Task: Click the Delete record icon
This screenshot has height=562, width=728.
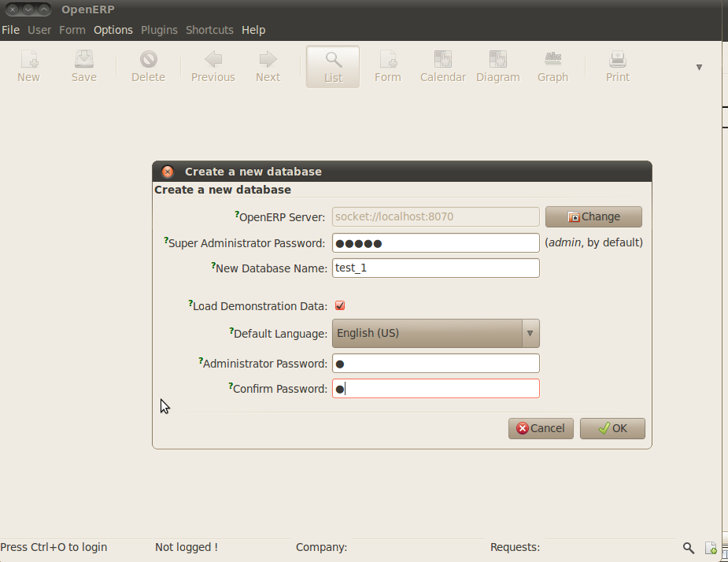Action: pyautogui.click(x=148, y=66)
